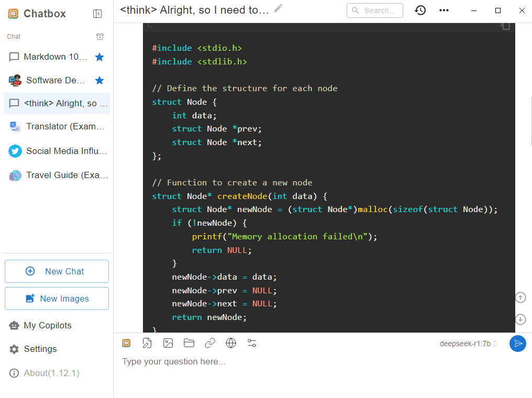Open the Social Media Influencer chat
This screenshot has width=532, height=398.
tap(57, 151)
